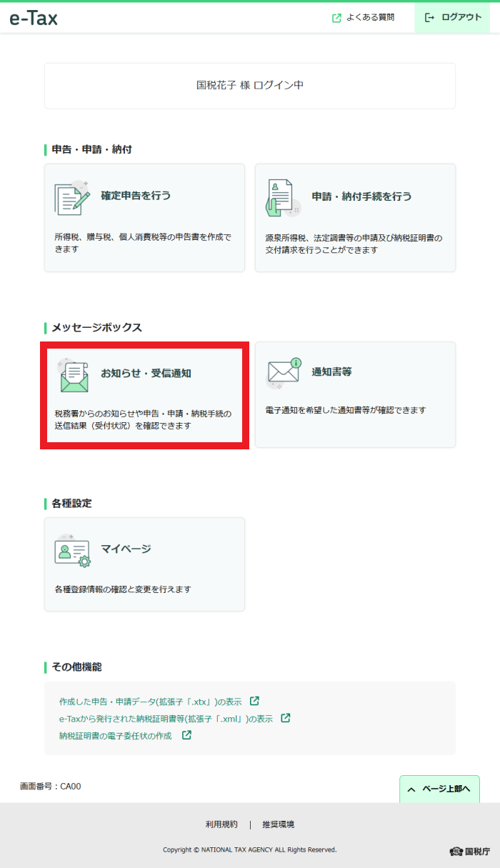Image resolution: width=500 pixels, height=868 pixels.
Task: Open the 推奨環境 footer link
Action: 278,824
